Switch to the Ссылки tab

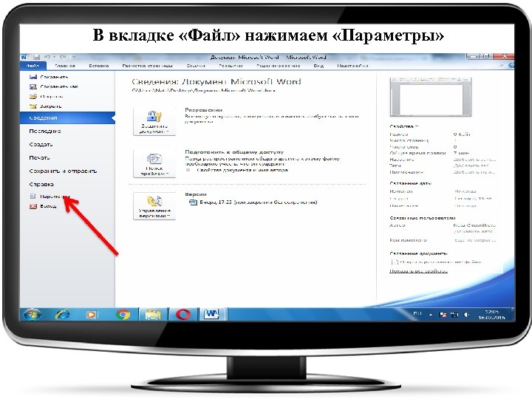(x=196, y=66)
